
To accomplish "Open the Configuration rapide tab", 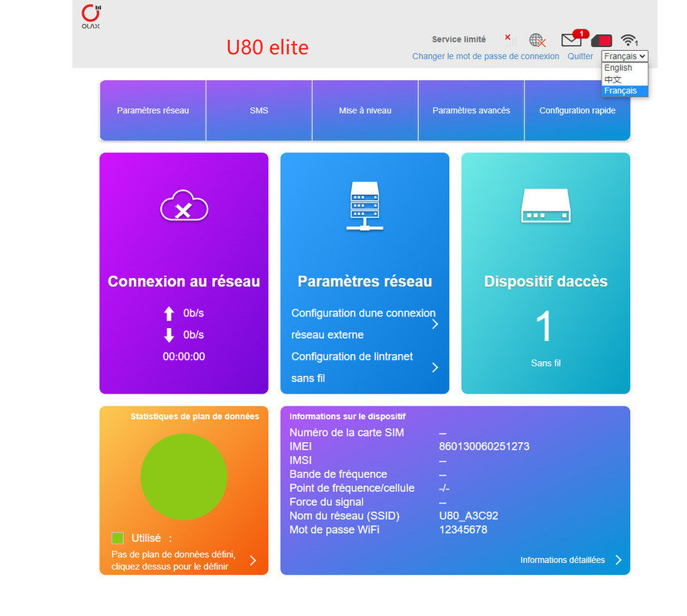I will point(577,111).
